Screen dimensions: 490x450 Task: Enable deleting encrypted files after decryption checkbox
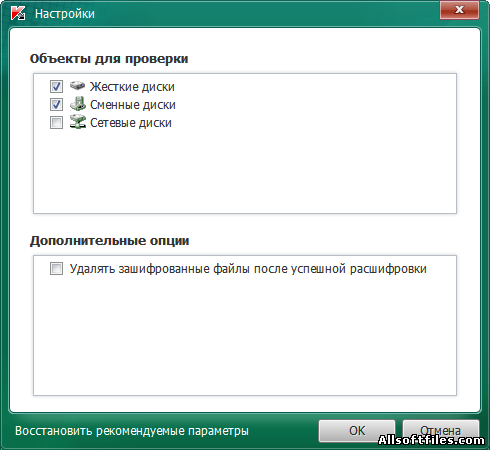point(56,269)
